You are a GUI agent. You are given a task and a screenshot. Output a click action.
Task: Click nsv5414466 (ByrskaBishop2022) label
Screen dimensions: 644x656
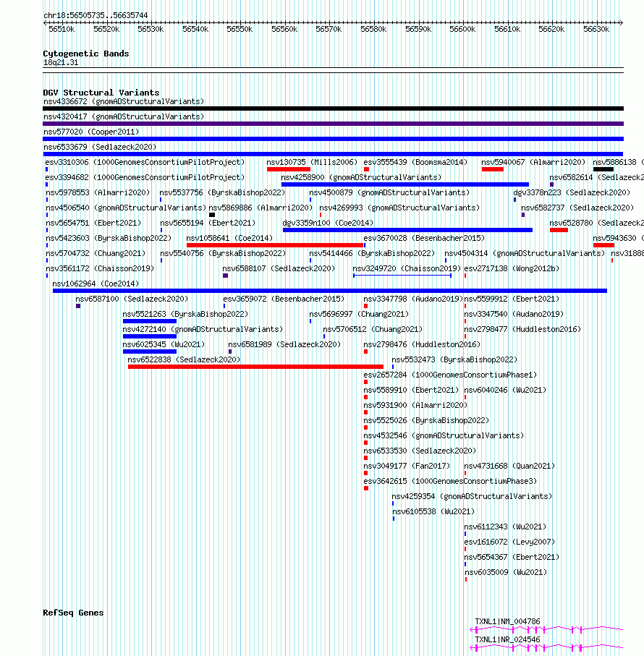coord(372,254)
